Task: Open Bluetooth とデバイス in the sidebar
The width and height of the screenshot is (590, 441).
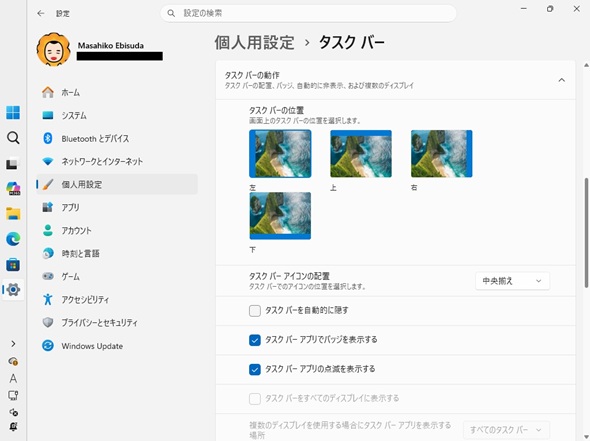Action: (x=117, y=138)
